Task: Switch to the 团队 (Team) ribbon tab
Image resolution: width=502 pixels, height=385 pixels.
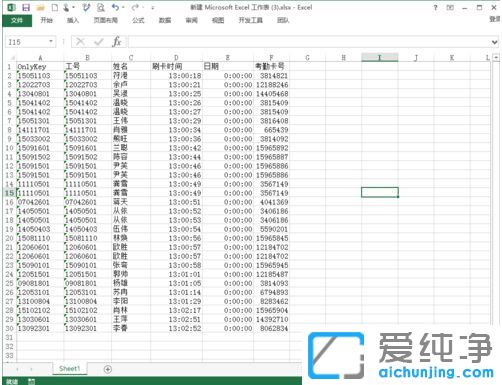Action: [283, 20]
